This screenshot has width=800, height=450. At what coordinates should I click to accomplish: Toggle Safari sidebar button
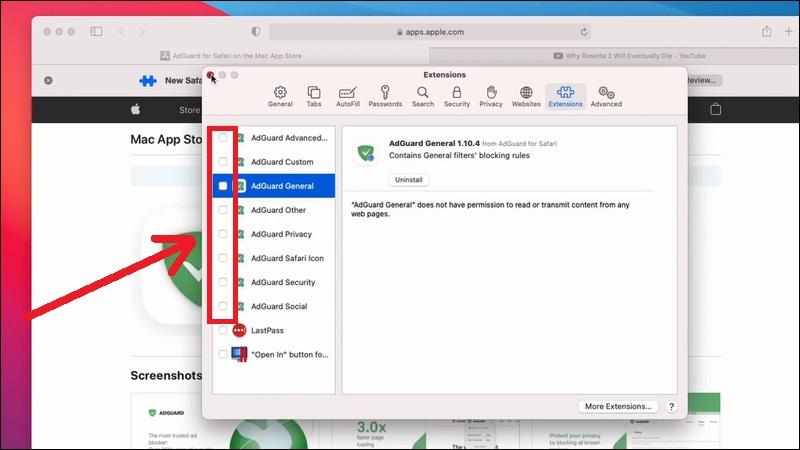pos(96,32)
